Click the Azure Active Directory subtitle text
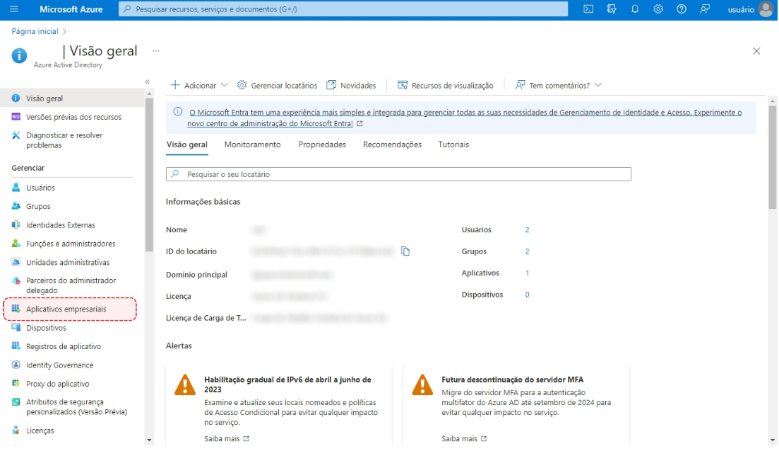The height and width of the screenshot is (457, 779). [68, 65]
